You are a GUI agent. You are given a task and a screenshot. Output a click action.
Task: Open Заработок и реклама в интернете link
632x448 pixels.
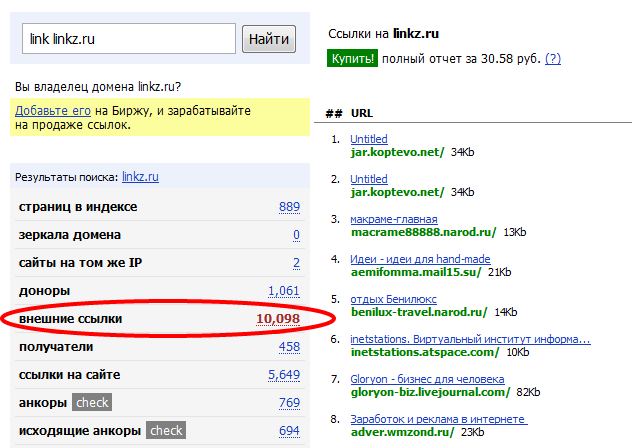click(438, 419)
